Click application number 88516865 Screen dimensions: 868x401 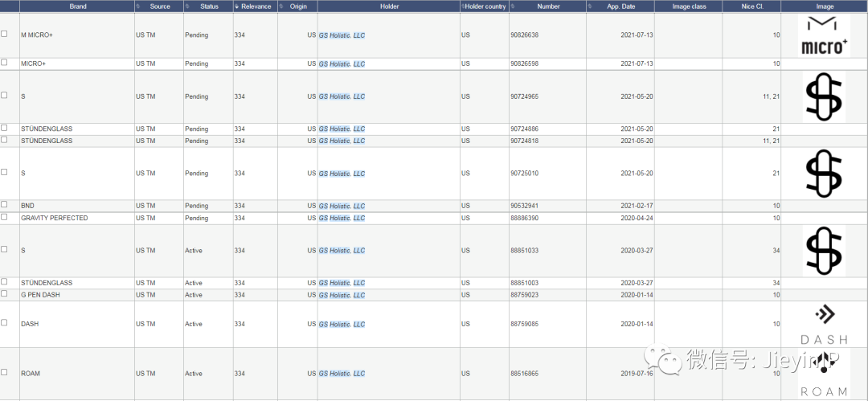point(524,374)
